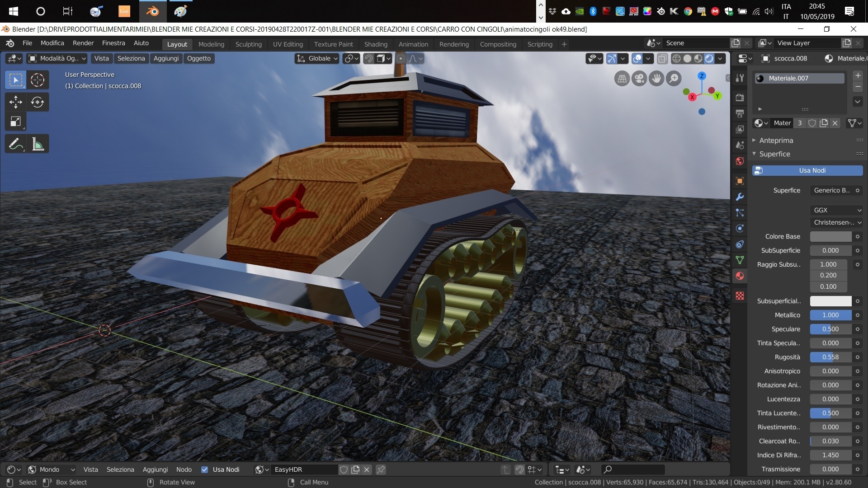Open the pivot point dropdown
Viewport: 868px width, 488px height.
pyautogui.click(x=351, y=58)
